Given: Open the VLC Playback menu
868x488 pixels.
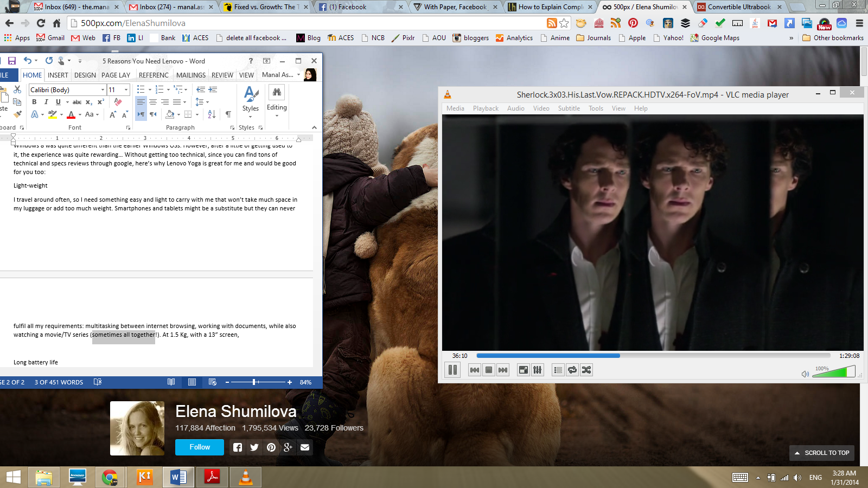Looking at the screenshot, I should [486, 108].
